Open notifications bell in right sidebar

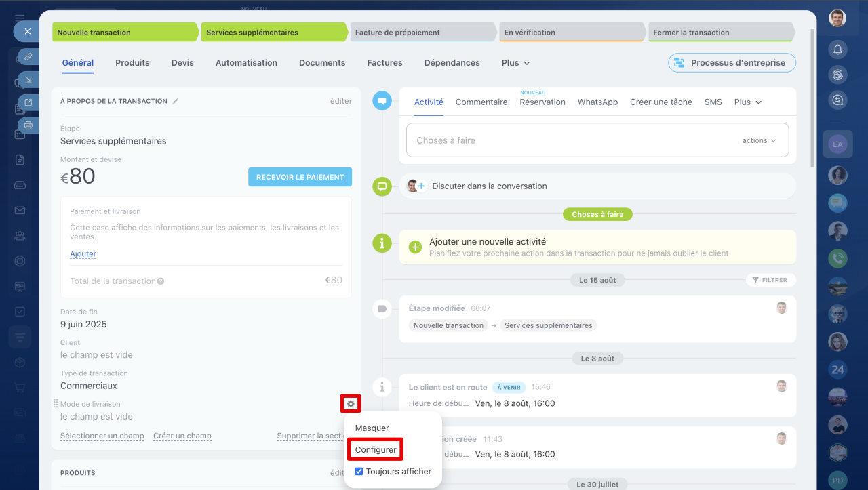(x=837, y=49)
